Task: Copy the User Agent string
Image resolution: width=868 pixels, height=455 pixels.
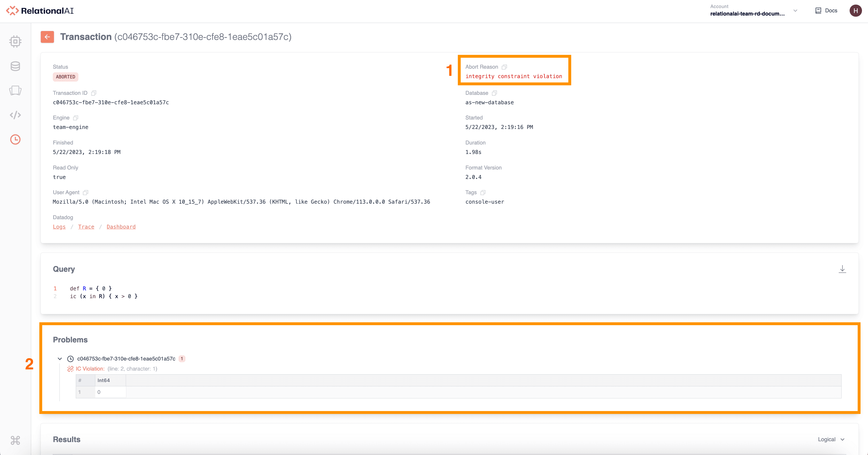Action: (x=86, y=192)
